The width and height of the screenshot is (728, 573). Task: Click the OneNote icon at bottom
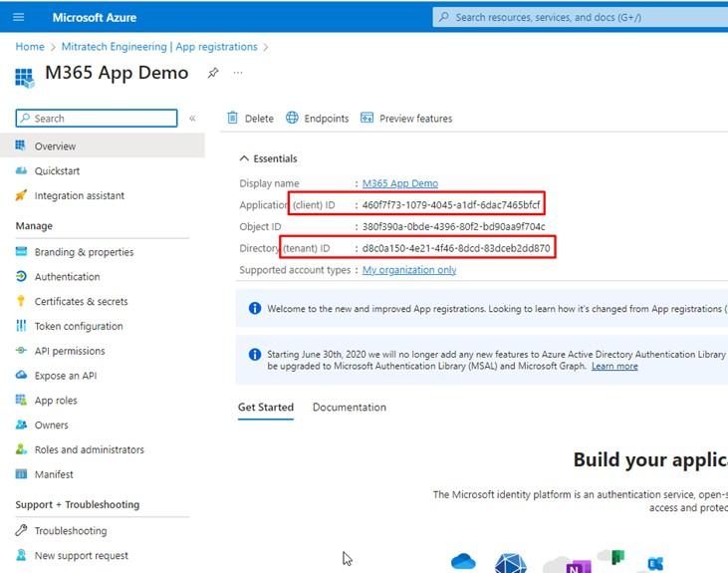[578, 567]
